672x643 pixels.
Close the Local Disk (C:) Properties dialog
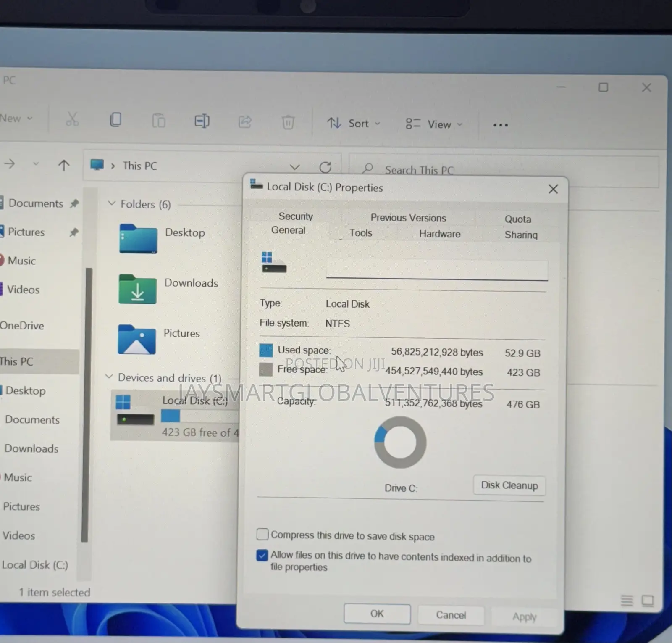click(x=553, y=189)
